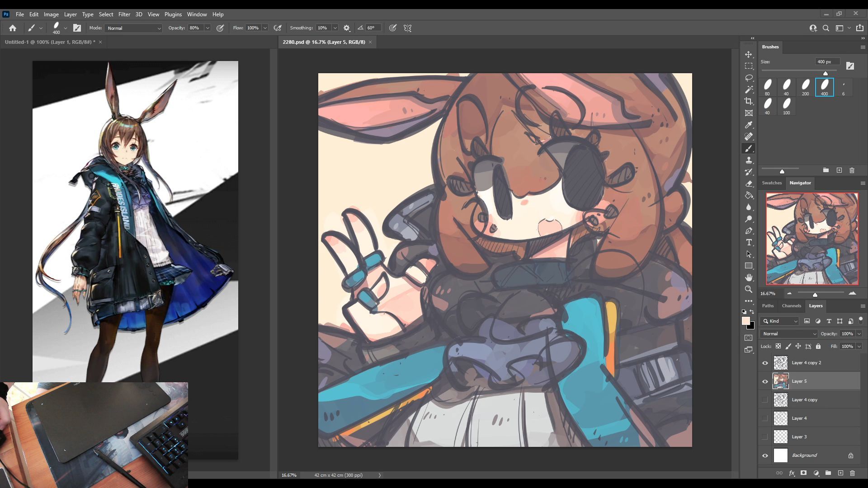Select the Horizontal Type tool
The height and width of the screenshot is (488, 868).
click(749, 243)
